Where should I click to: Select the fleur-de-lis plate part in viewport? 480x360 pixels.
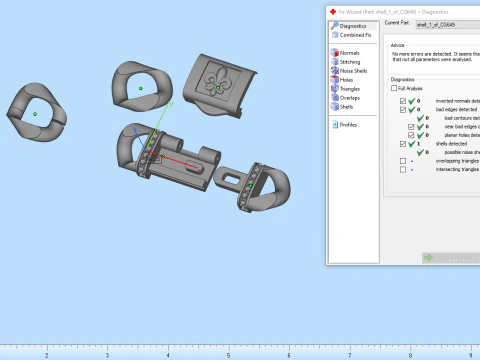[219, 86]
